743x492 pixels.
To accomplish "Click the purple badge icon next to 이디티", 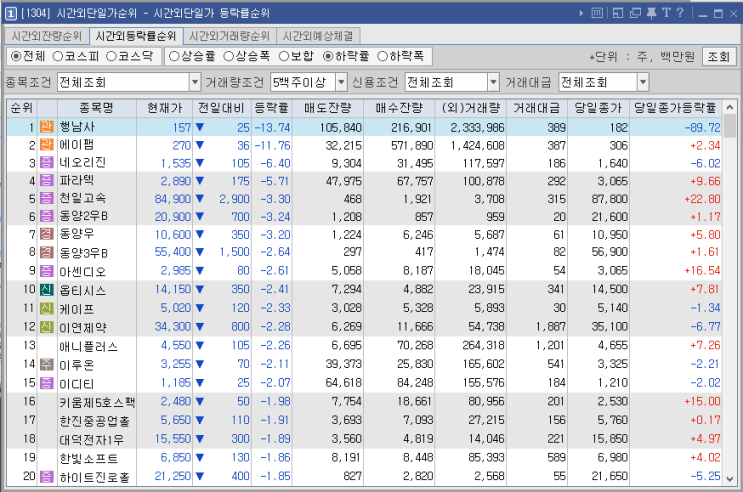I will point(46,383).
